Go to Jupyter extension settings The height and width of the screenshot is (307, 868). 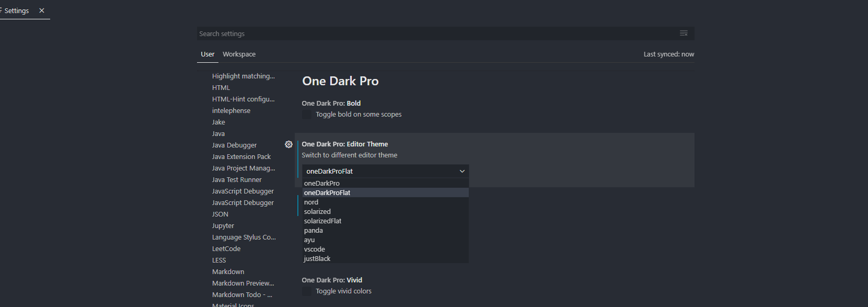pos(223,226)
